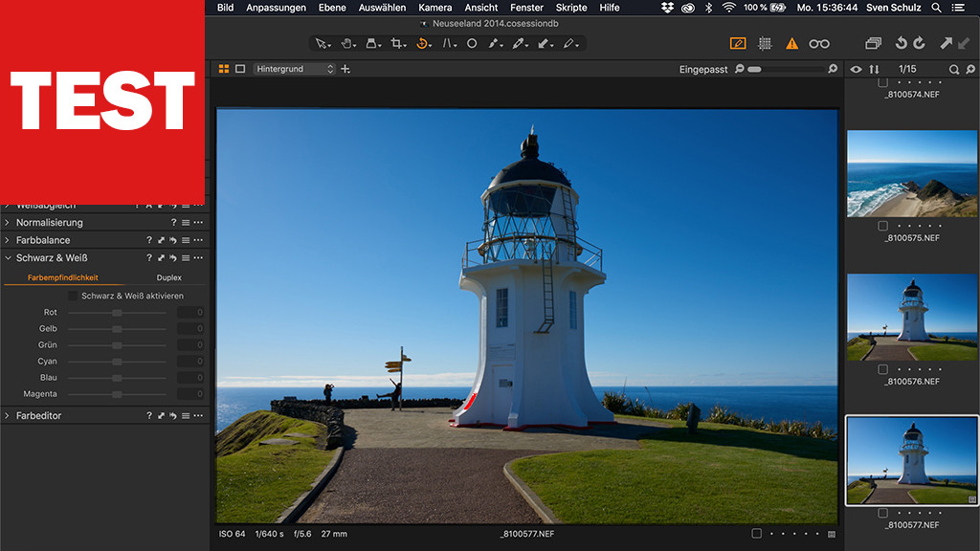
Task: Click the Copy Adjustments up-arrow icon
Action: [947, 43]
